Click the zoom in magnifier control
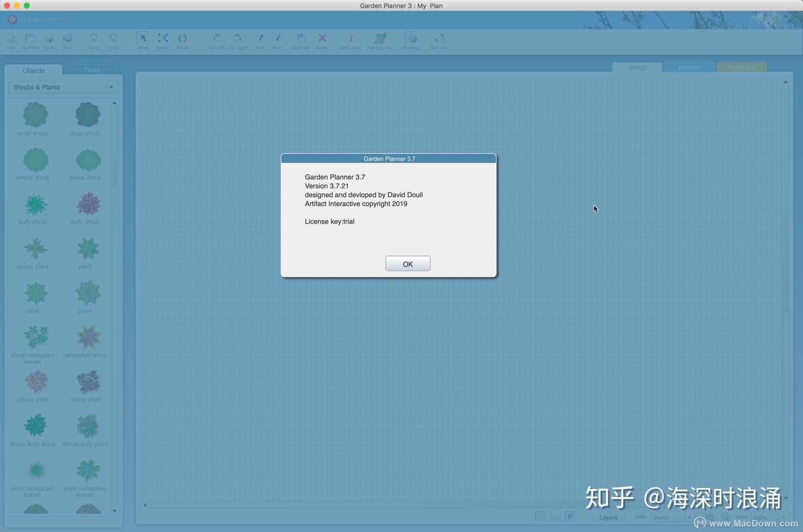The height and width of the screenshot is (532, 803). (710, 515)
